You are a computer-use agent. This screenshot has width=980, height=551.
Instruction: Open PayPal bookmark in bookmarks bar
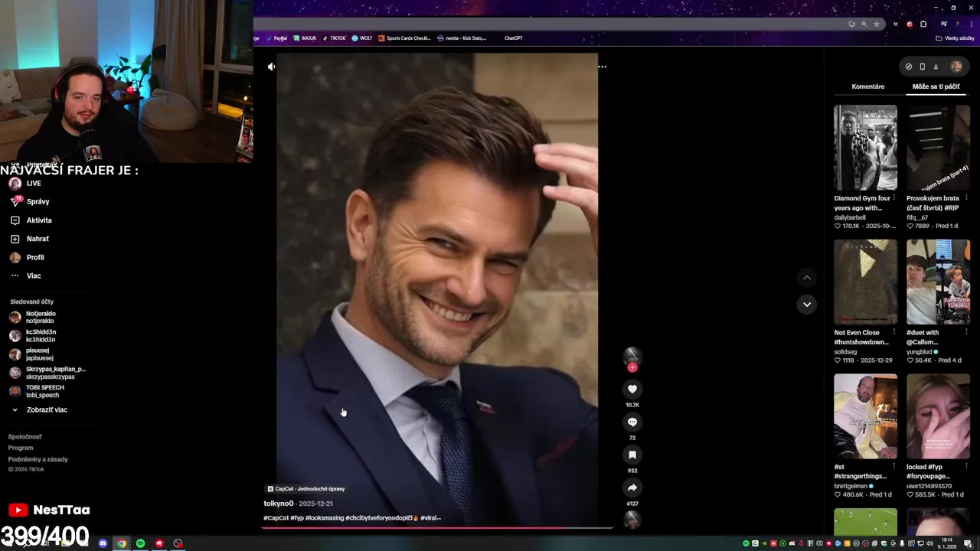(277, 37)
